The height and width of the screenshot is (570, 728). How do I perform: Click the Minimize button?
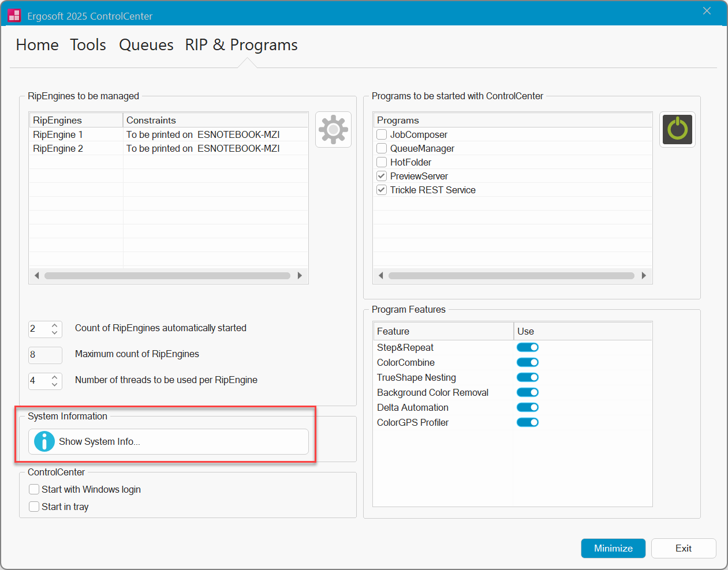click(613, 548)
